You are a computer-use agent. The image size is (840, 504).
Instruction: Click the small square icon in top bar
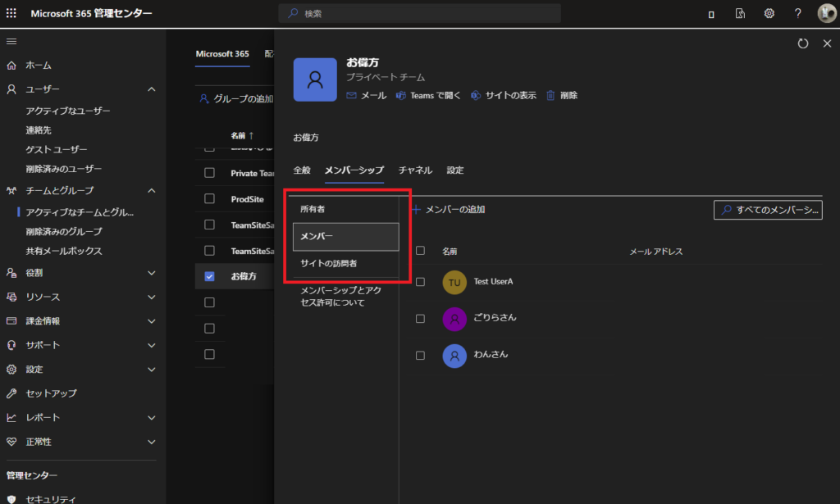point(711,15)
